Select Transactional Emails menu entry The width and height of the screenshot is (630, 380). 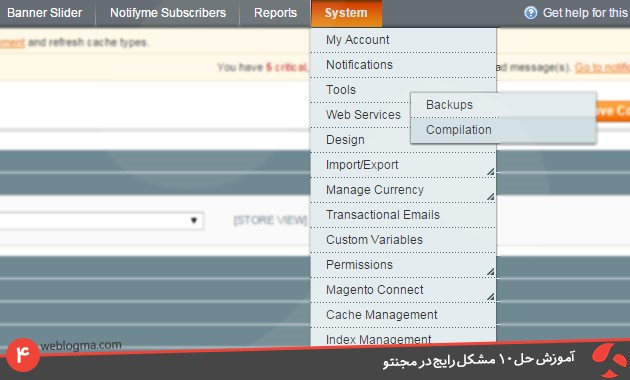[x=403, y=215]
